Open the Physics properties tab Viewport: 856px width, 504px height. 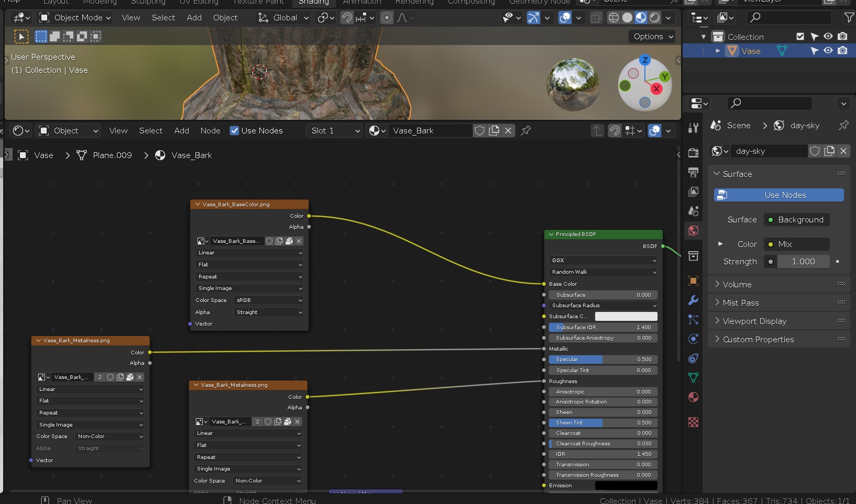point(693,339)
